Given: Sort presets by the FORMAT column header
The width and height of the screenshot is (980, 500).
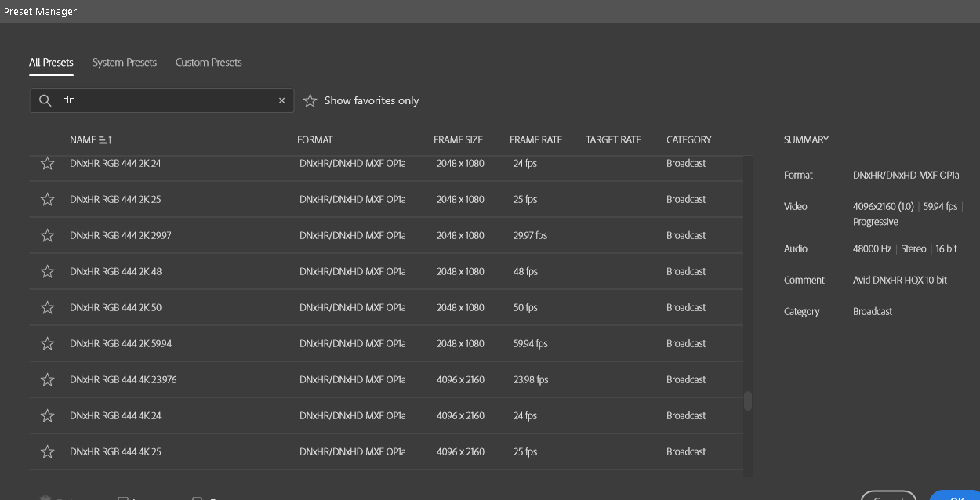Looking at the screenshot, I should pos(315,139).
